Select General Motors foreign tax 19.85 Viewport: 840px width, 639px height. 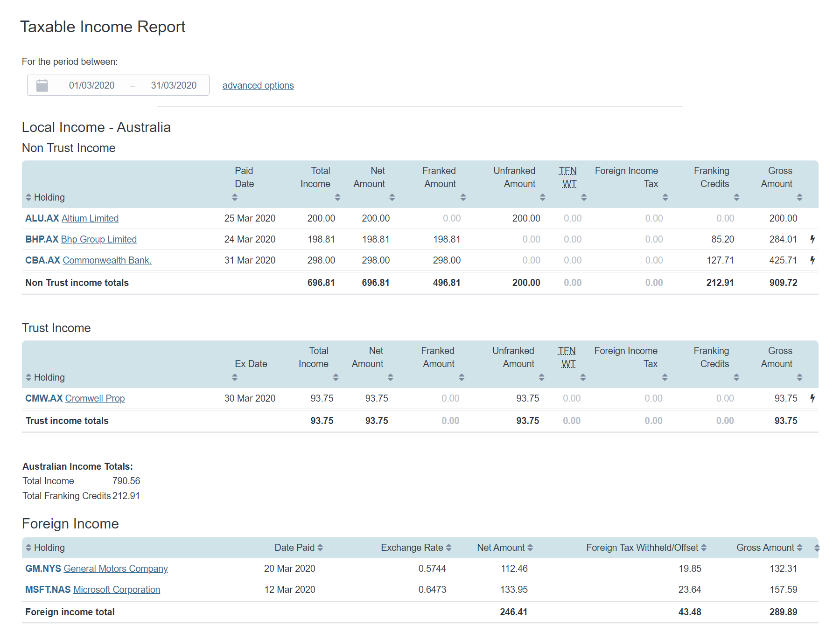coord(690,569)
